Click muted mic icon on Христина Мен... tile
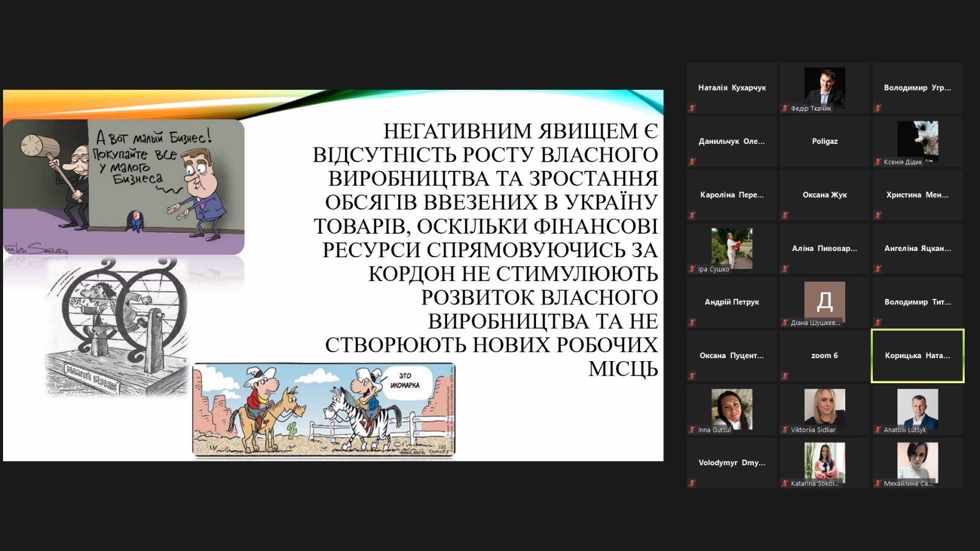The image size is (980, 551). 878,216
